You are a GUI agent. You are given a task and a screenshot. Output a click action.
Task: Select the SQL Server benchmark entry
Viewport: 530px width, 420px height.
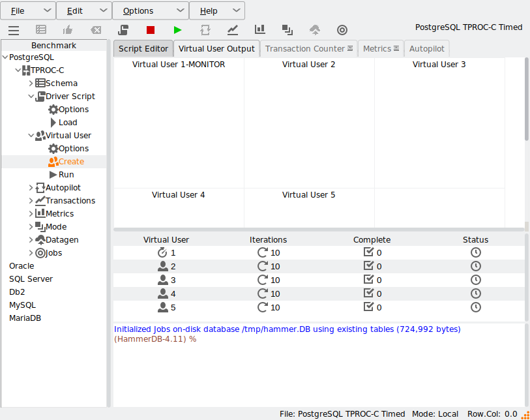[x=31, y=279]
